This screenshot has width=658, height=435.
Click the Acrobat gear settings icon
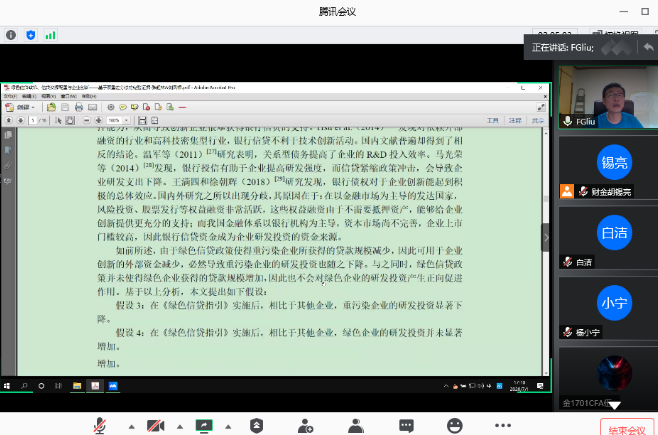coord(111,107)
